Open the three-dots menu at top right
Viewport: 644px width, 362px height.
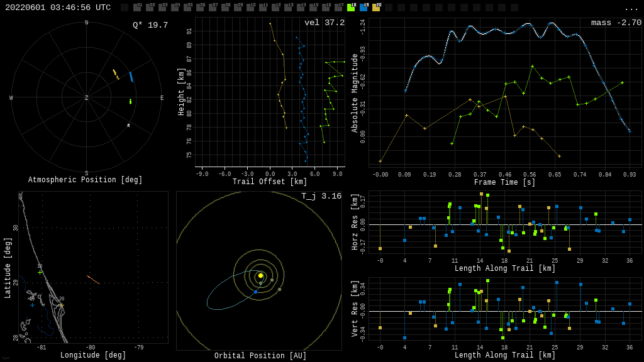[x=631, y=8]
